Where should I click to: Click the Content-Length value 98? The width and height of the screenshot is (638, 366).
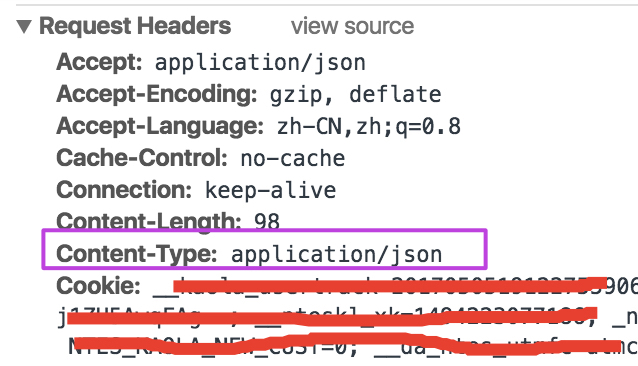[x=267, y=222]
